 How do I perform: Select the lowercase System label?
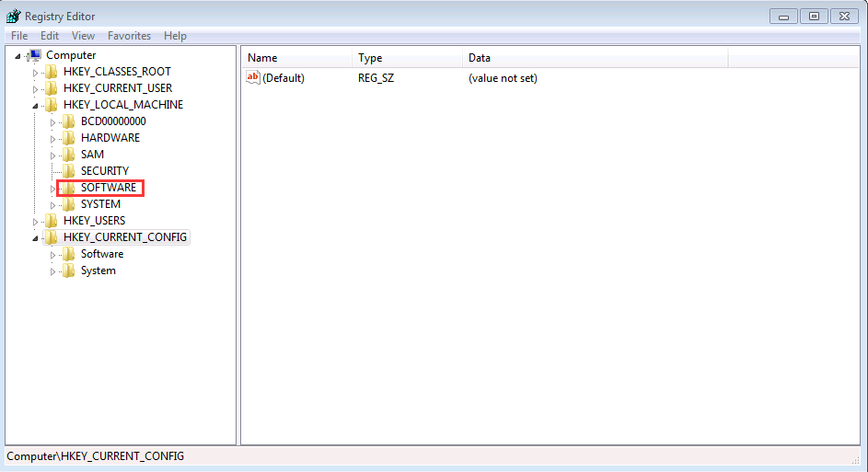pos(98,271)
